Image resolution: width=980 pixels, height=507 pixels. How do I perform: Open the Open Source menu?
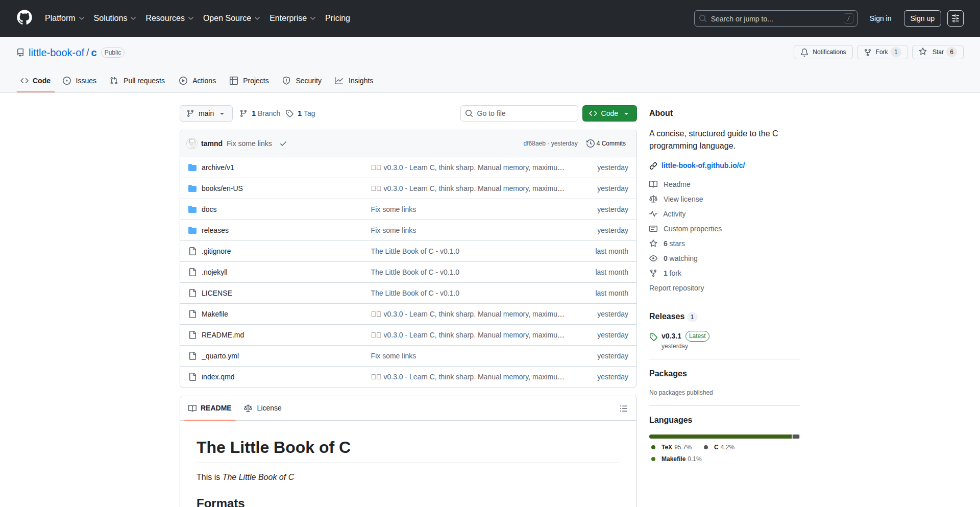click(231, 18)
